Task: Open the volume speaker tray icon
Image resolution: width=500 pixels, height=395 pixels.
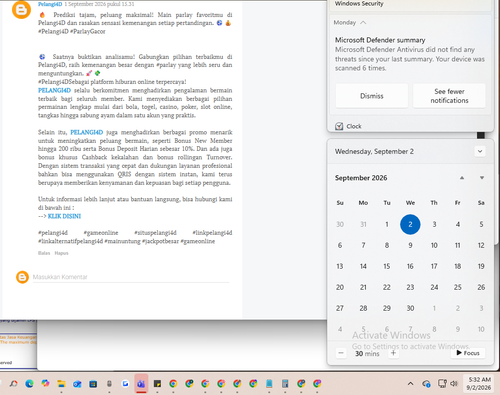Action: pyautogui.click(x=454, y=384)
